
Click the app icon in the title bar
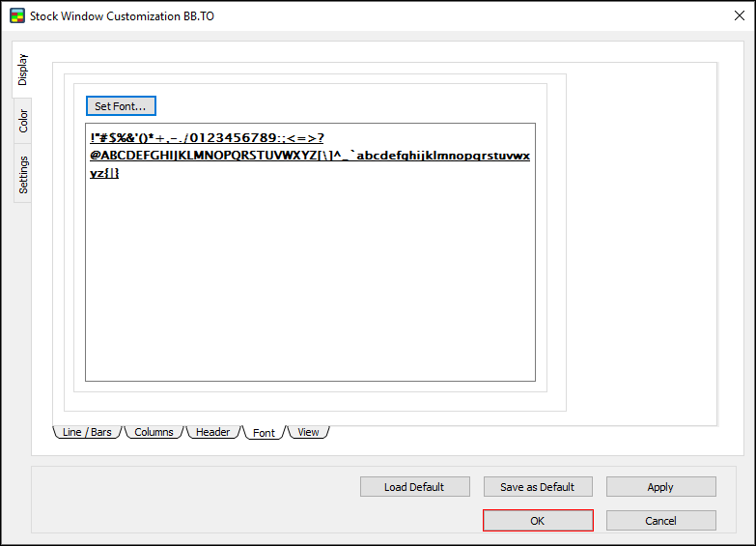(16, 16)
